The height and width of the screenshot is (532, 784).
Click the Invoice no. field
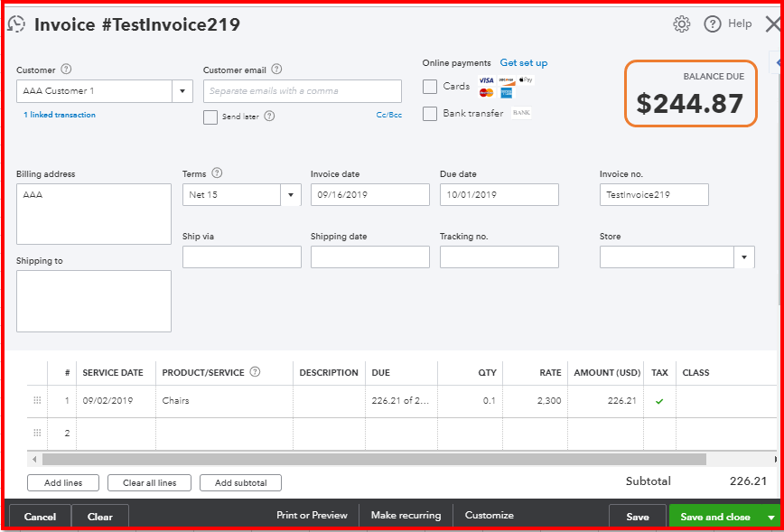point(654,195)
